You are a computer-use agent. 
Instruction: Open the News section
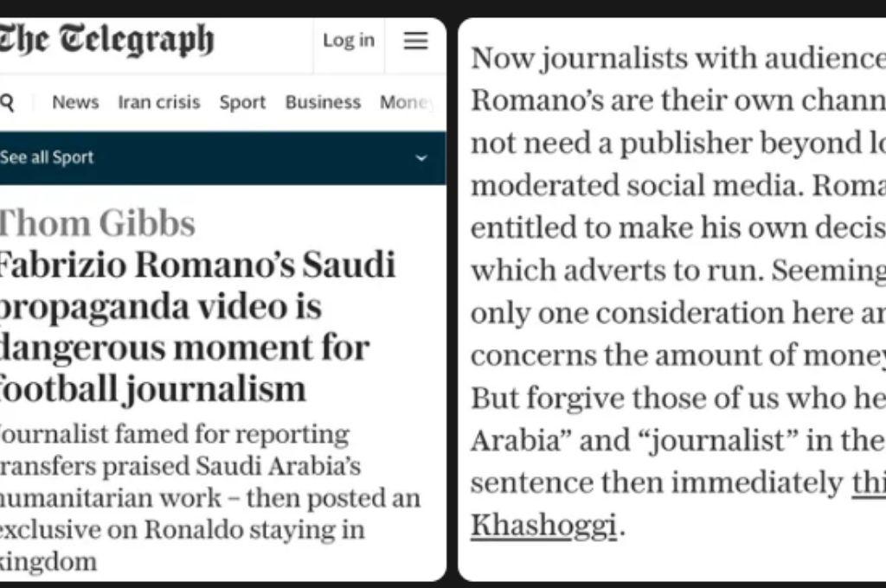tap(75, 102)
